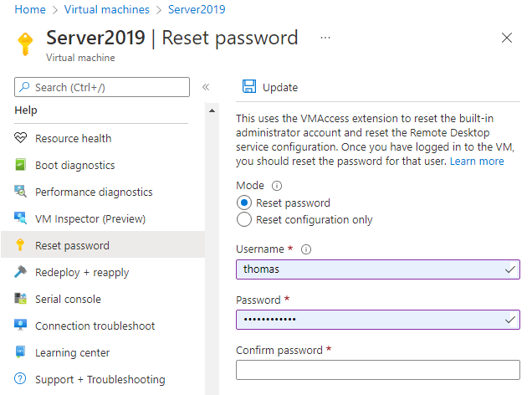
Task: Click the Update save icon
Action: (248, 87)
